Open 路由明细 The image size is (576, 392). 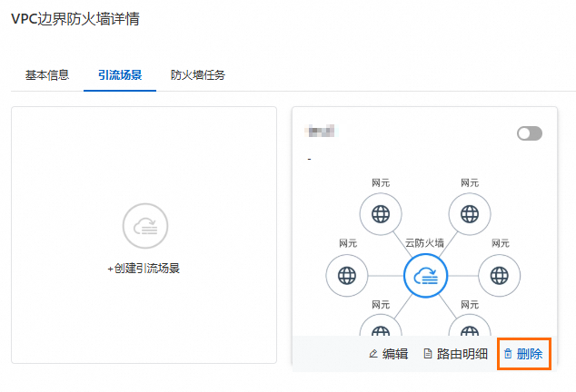click(456, 354)
